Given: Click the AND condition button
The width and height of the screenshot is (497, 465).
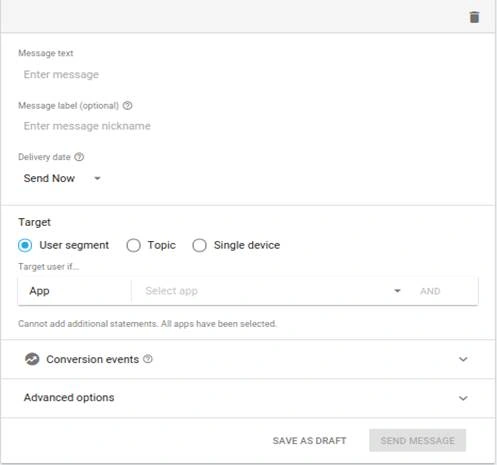Looking at the screenshot, I should pos(430,291).
